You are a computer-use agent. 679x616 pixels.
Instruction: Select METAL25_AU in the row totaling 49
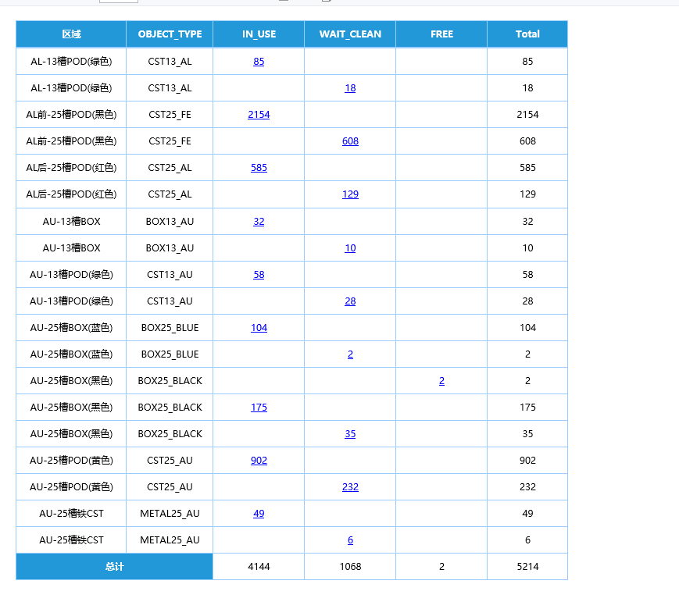click(x=170, y=514)
